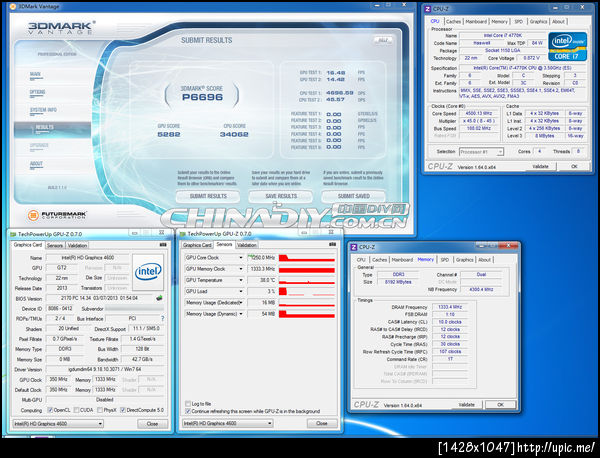The width and height of the screenshot is (600, 458).
Task: Click the HELP button in 3DMark Vantage
Action: click(x=383, y=40)
